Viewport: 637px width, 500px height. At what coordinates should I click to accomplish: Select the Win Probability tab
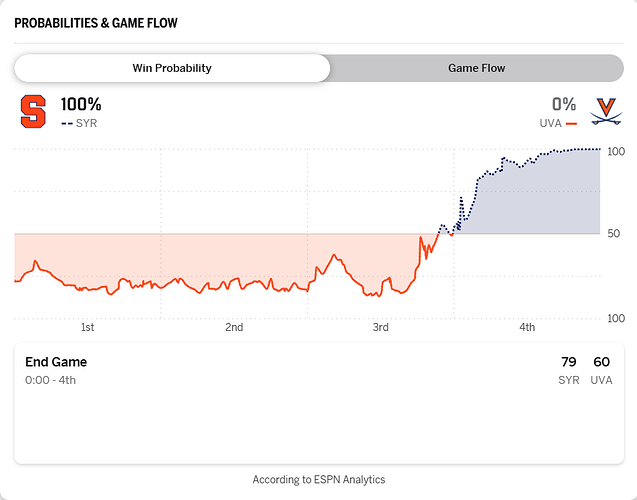point(172,68)
